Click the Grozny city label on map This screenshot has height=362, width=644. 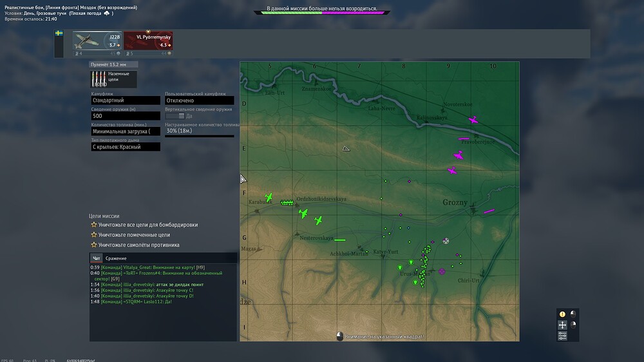[455, 202]
